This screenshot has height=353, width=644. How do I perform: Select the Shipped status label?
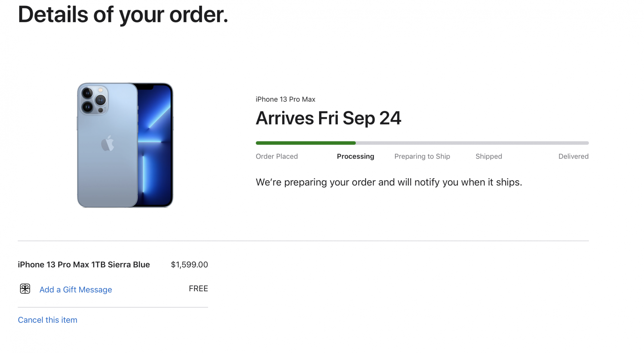[x=489, y=156]
